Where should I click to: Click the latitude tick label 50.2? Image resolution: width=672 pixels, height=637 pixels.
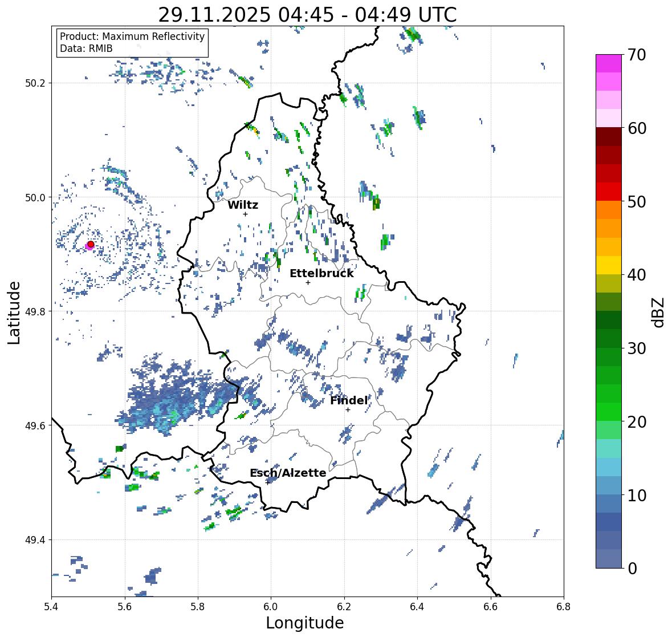[x=35, y=83]
